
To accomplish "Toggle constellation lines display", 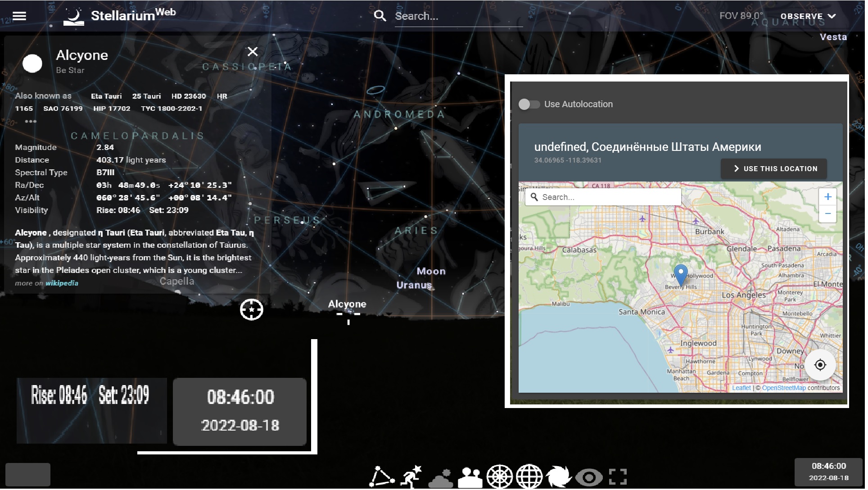I will (382, 476).
